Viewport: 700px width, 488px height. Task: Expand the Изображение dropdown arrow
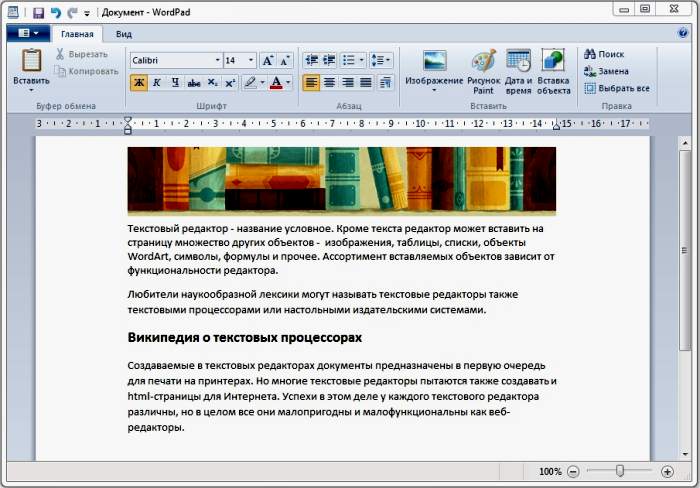pos(434,90)
